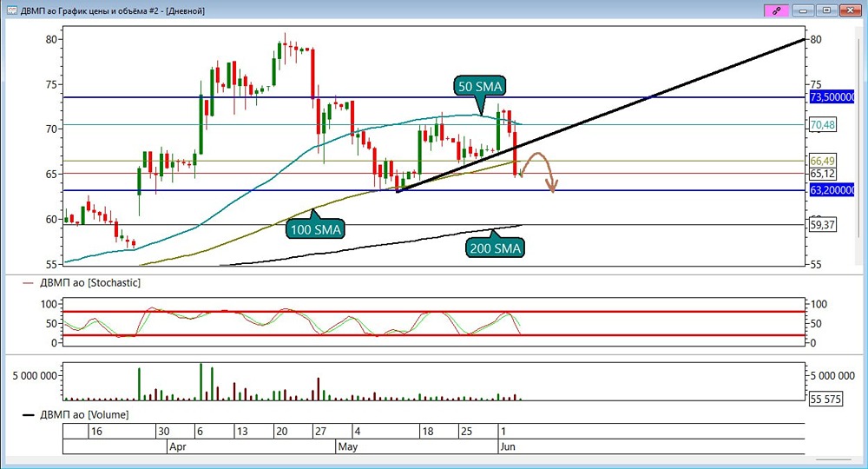Click the 80 label on left price axis
This screenshot has width=868, height=469.
point(51,39)
